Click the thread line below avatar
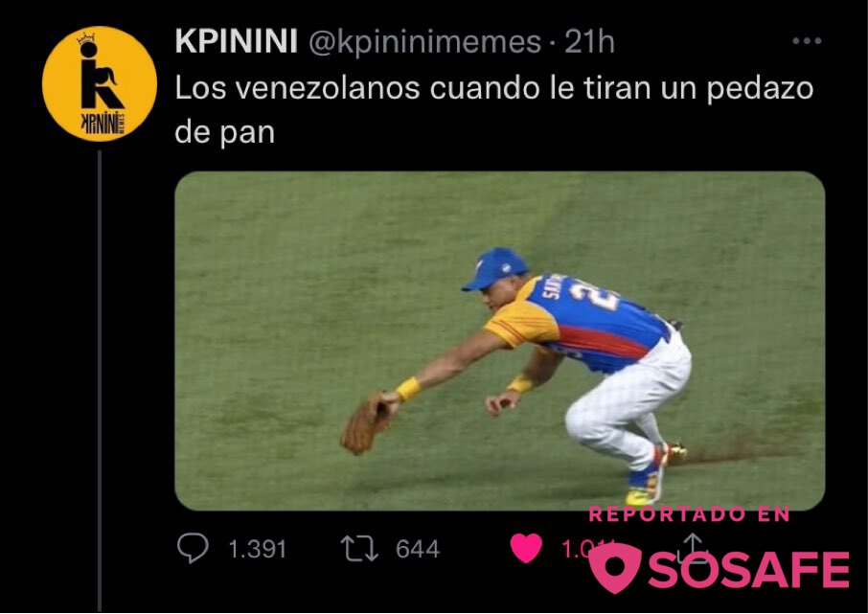This screenshot has height=614, width=868. point(100,380)
